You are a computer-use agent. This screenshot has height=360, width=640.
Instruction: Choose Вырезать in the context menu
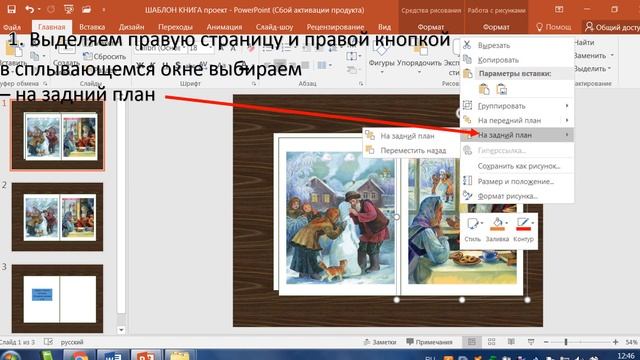coord(517,45)
